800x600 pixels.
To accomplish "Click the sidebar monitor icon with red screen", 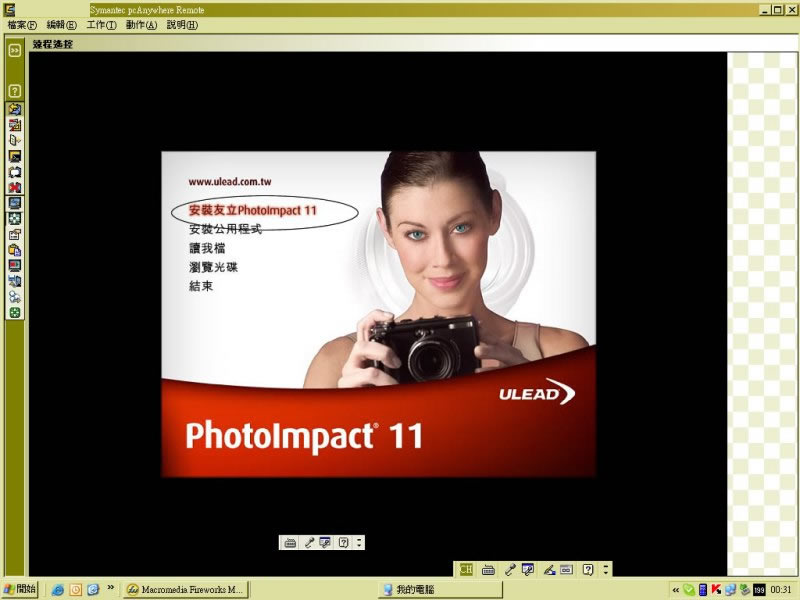I will (15, 266).
